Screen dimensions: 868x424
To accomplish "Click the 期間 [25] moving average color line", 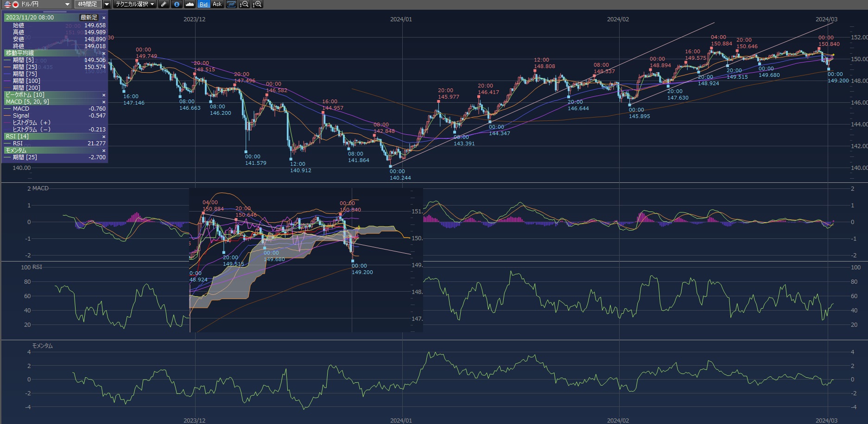I will click(7, 67).
